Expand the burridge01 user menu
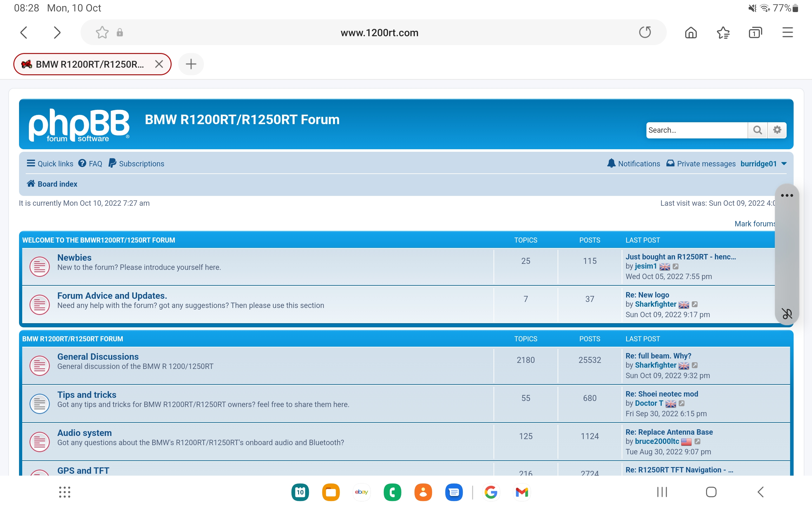This screenshot has width=812, height=508. click(x=763, y=164)
